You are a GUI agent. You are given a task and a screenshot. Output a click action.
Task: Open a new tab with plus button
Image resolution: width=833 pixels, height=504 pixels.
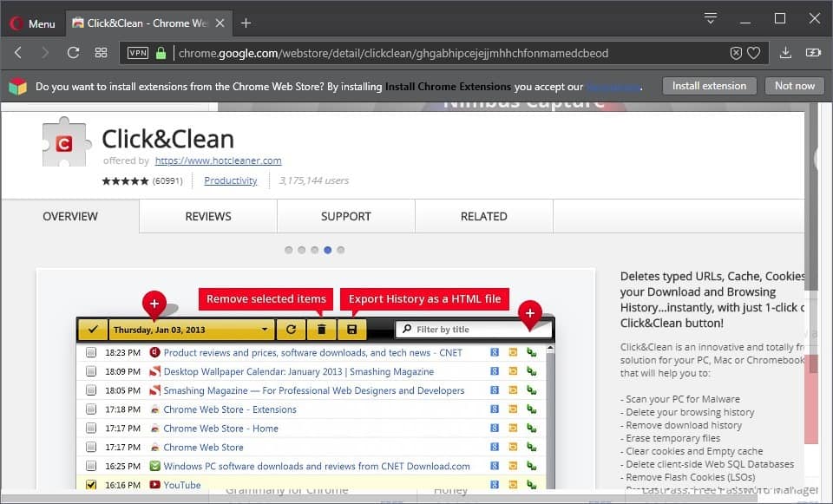pyautogui.click(x=246, y=23)
